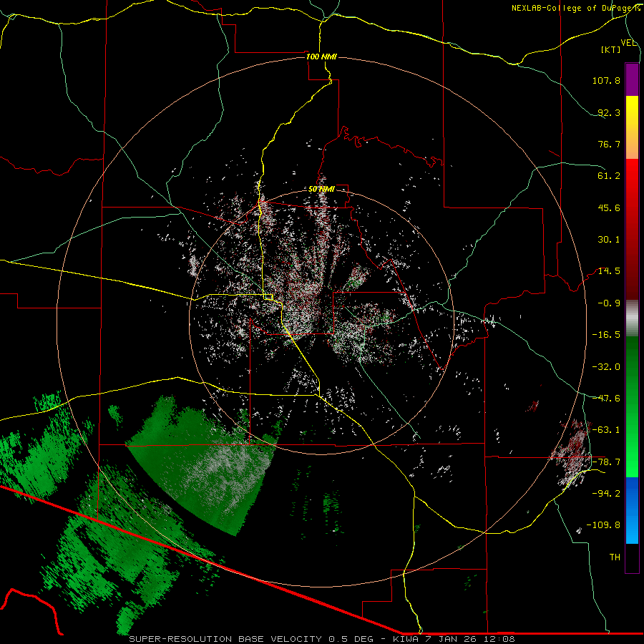The width and height of the screenshot is (644, 644).
Task: Click the -16.5 velocity scale value
Action: (x=606, y=335)
